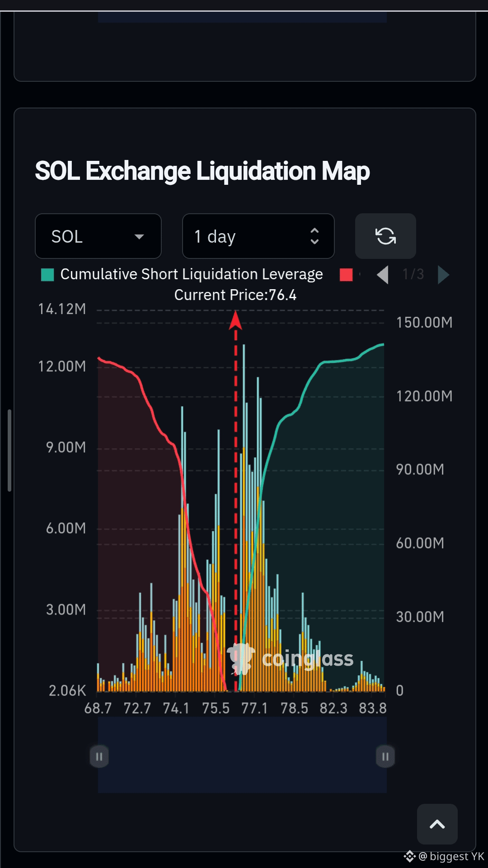Click the right range slider handle
488x868 pixels.
pos(385,756)
